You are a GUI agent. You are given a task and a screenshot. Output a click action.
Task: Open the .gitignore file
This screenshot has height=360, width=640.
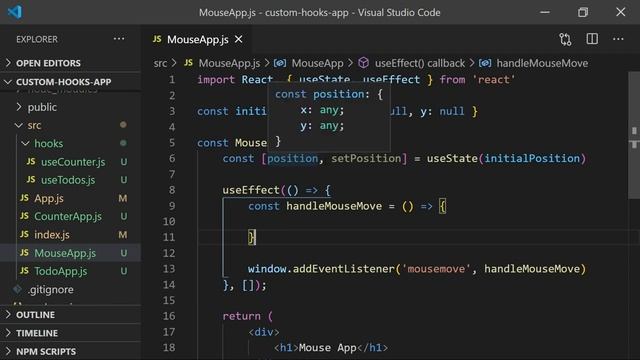(x=70, y=289)
